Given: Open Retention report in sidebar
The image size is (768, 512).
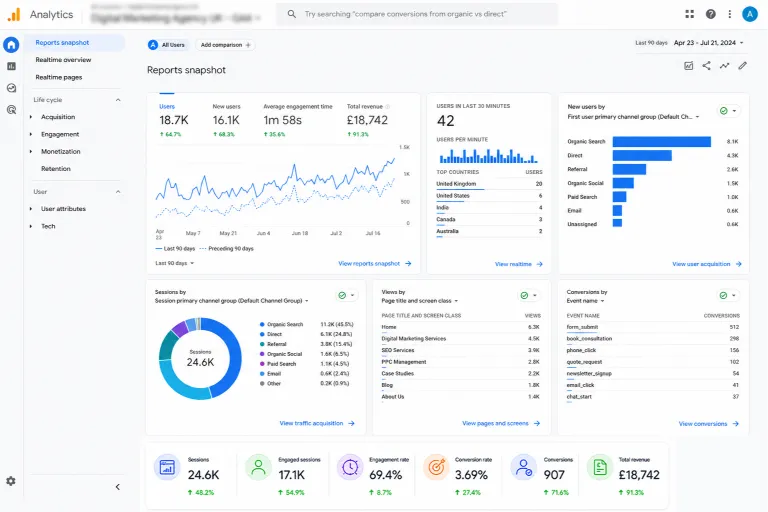Looking at the screenshot, I should (56, 169).
